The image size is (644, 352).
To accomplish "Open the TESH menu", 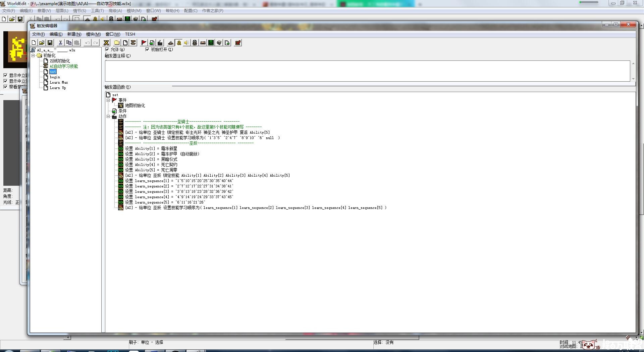I will tap(130, 34).
